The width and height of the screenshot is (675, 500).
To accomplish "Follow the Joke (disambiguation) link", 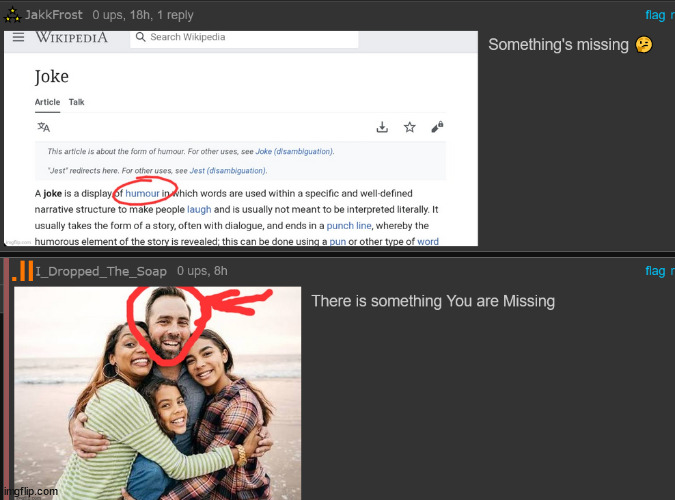I will coord(294,151).
